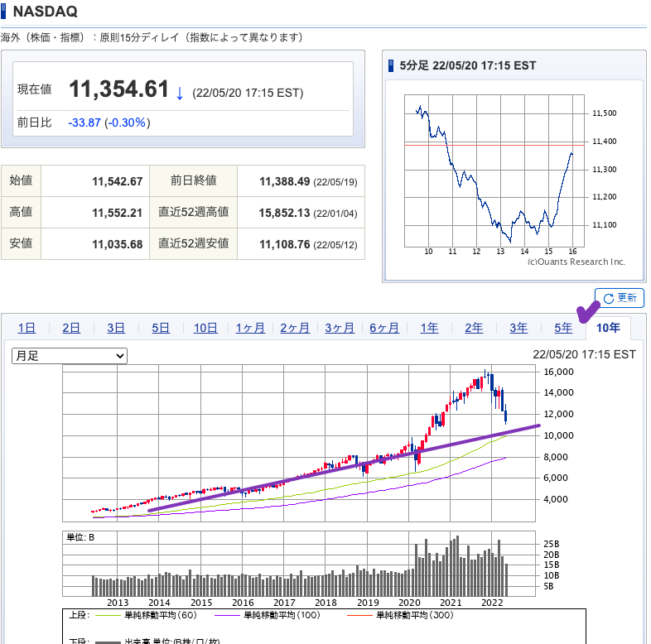Switch chart range to 5日
651x644 pixels.
tap(160, 328)
